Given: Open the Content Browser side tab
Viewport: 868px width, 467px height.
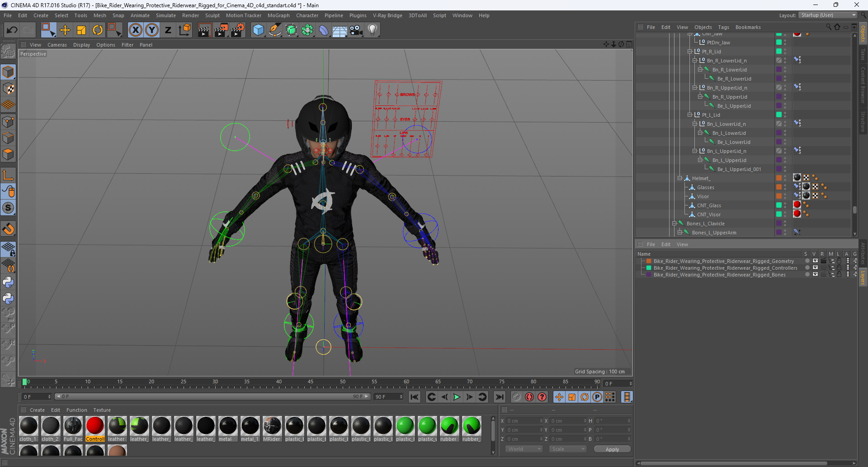Looking at the screenshot, I should click(x=863, y=85).
